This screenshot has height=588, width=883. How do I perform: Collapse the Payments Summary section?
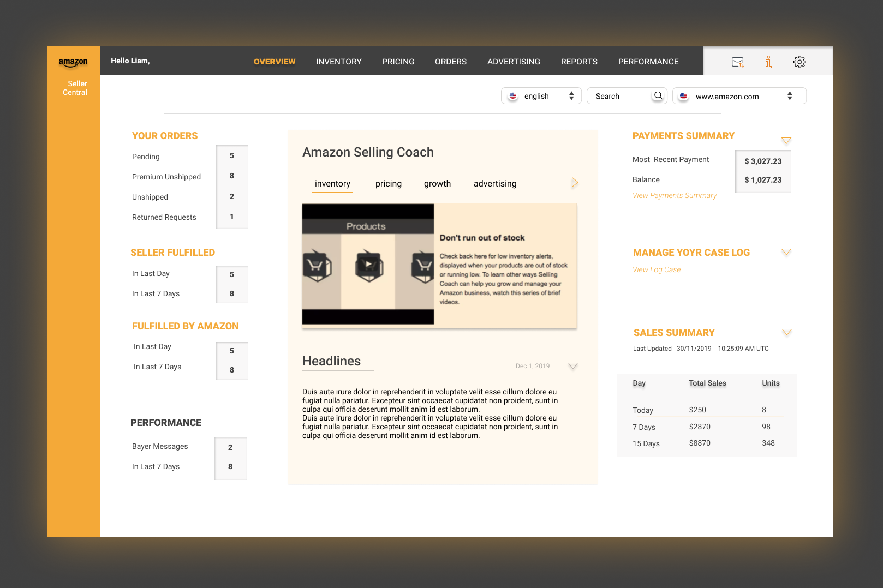(x=786, y=141)
